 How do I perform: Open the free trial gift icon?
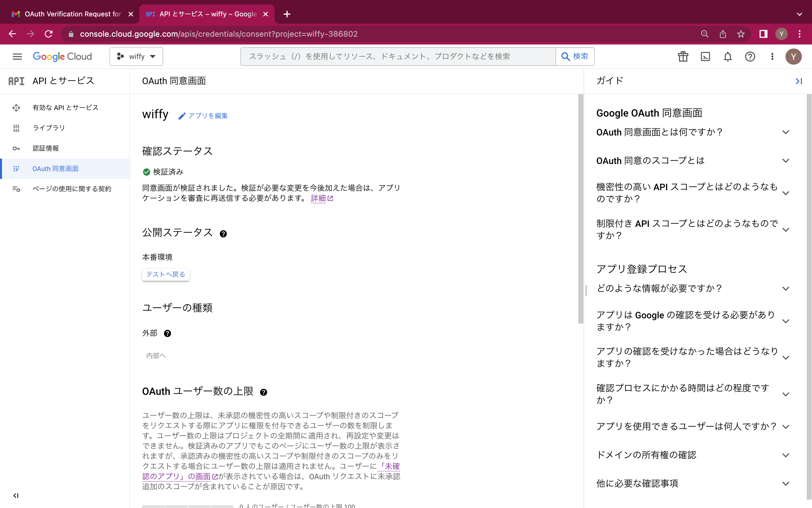click(x=683, y=56)
